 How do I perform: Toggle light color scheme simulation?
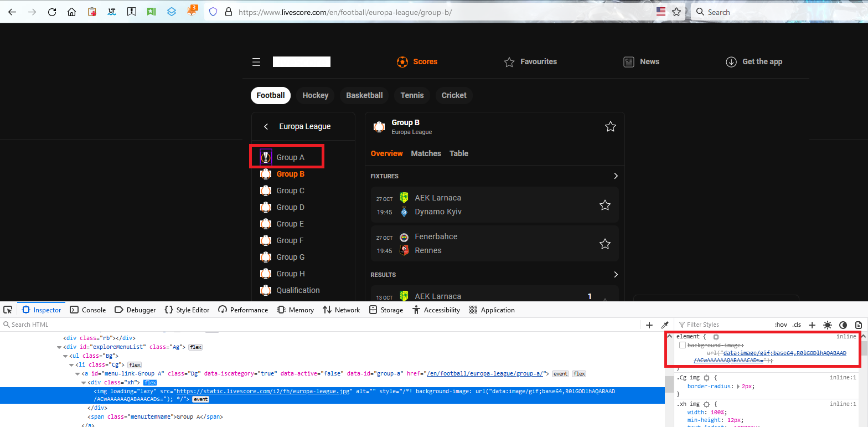click(x=828, y=325)
